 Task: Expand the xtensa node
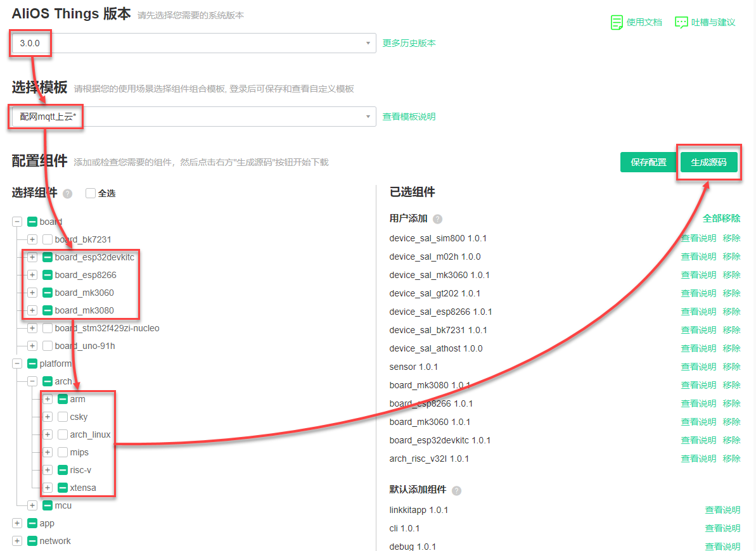pos(48,488)
